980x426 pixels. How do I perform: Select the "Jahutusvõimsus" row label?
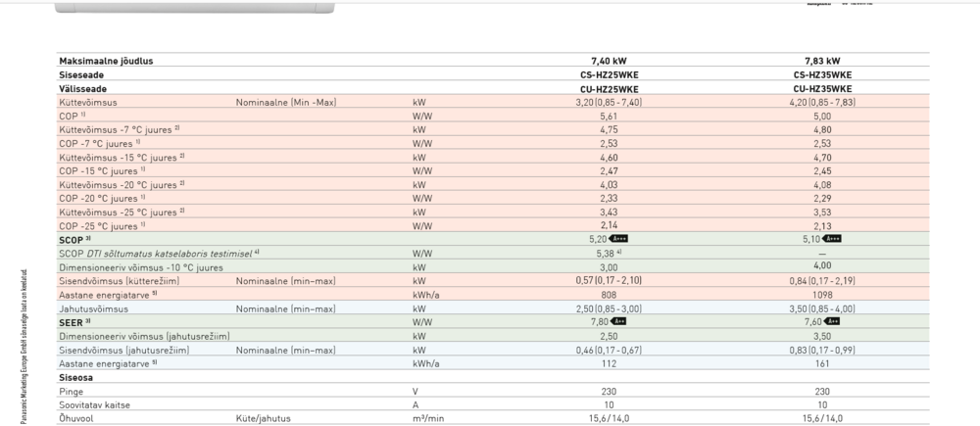tap(94, 308)
